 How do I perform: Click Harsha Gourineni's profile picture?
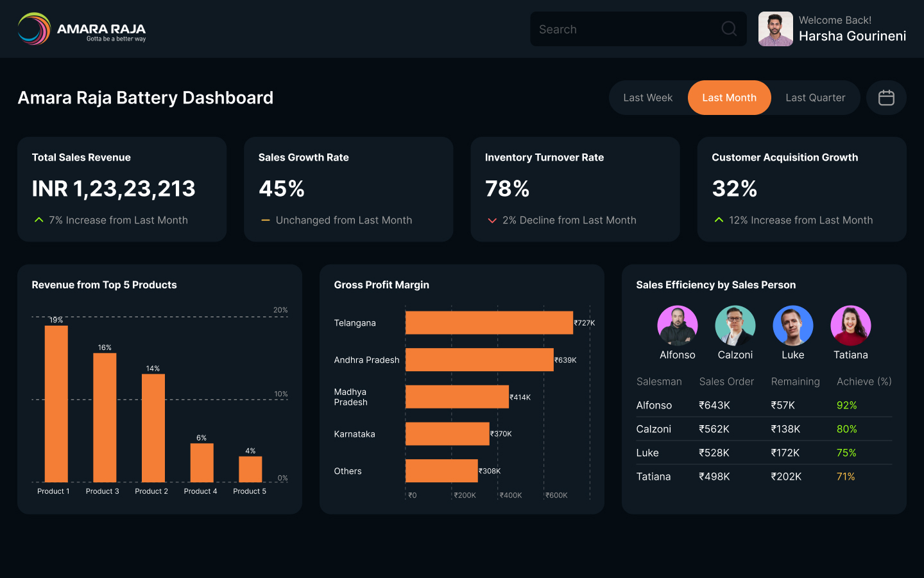click(x=776, y=29)
